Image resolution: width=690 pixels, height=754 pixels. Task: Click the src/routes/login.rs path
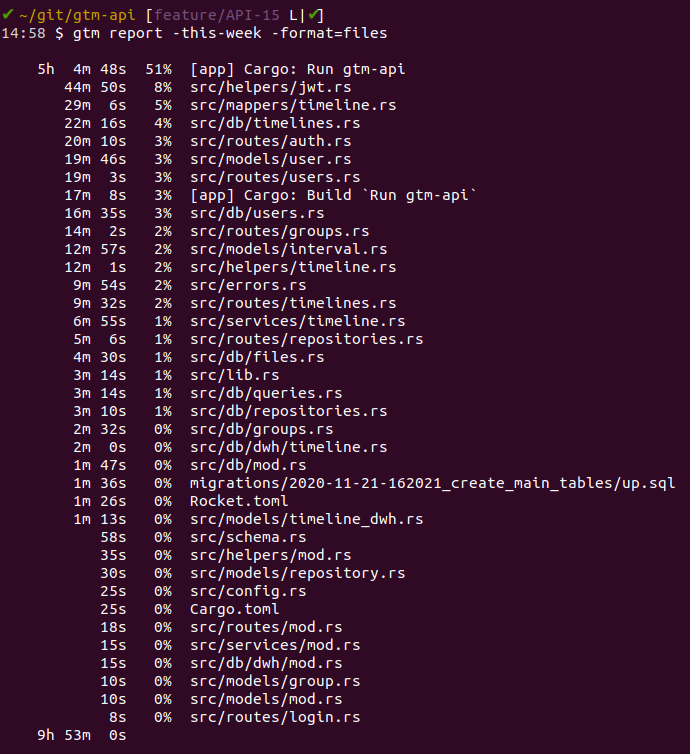(x=275, y=717)
